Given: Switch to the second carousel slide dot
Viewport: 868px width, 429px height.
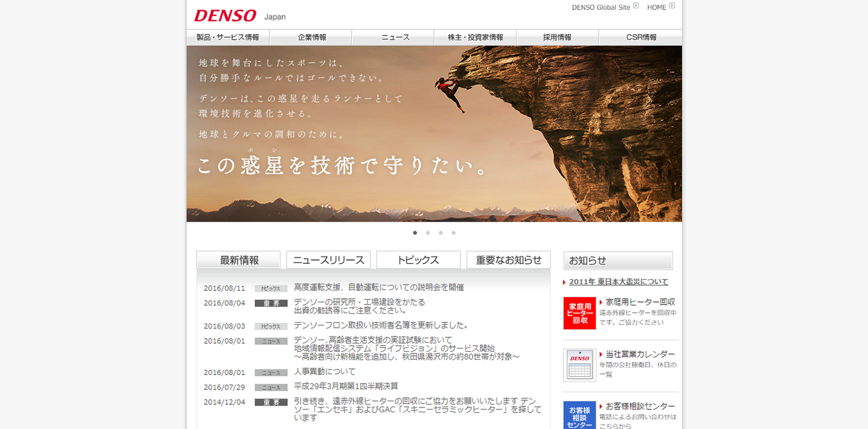Looking at the screenshot, I should 428,233.
